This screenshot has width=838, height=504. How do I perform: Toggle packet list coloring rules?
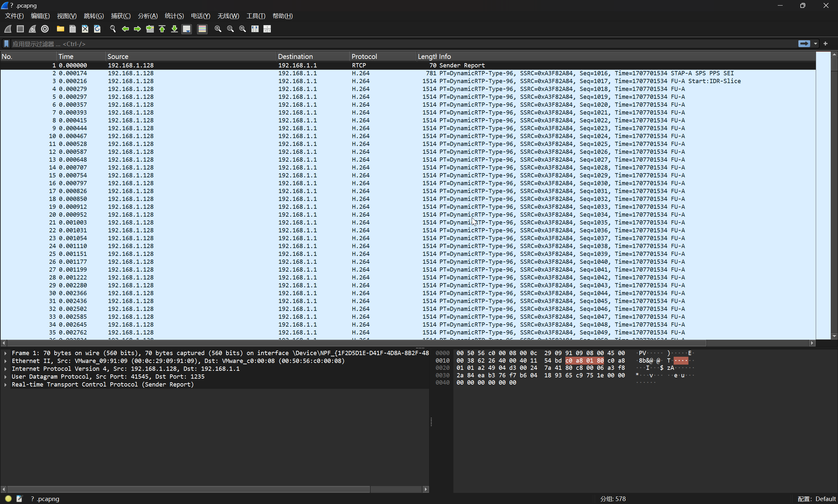(x=202, y=29)
